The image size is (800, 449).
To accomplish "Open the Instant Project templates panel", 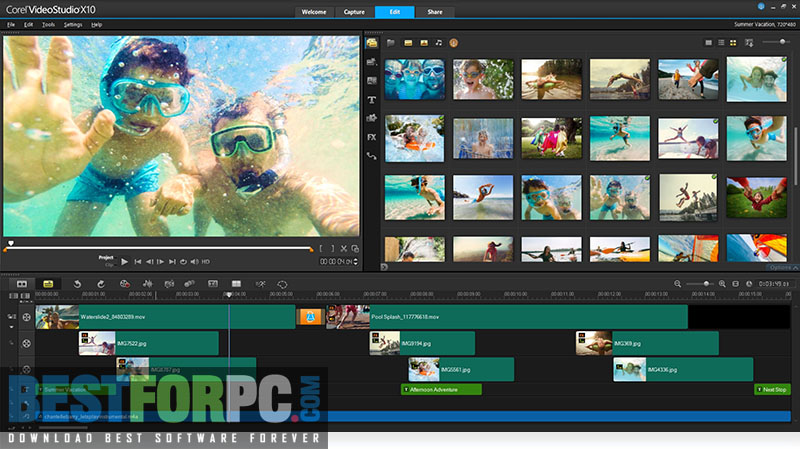I will click(x=372, y=62).
